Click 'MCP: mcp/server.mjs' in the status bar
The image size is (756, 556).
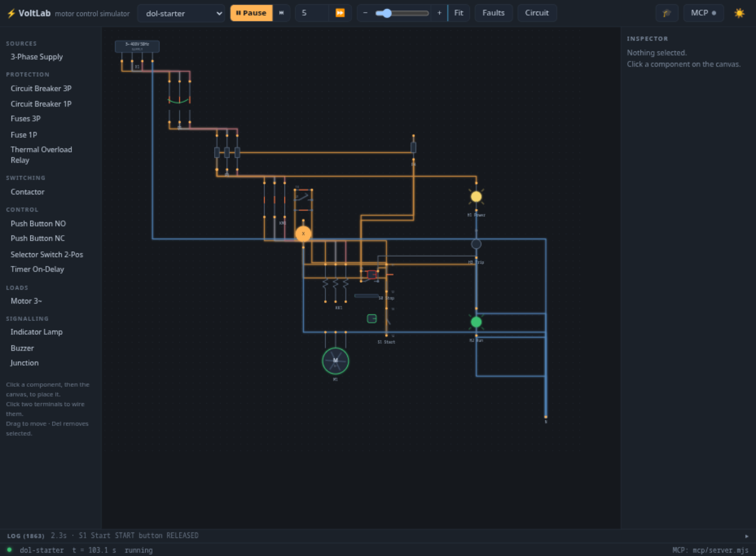(711, 550)
